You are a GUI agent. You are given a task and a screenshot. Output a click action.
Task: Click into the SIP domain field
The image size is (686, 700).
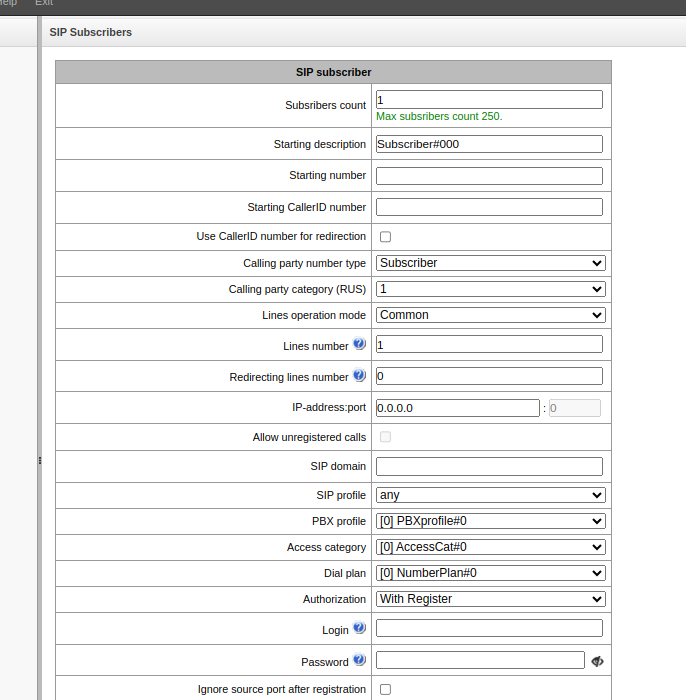point(489,466)
